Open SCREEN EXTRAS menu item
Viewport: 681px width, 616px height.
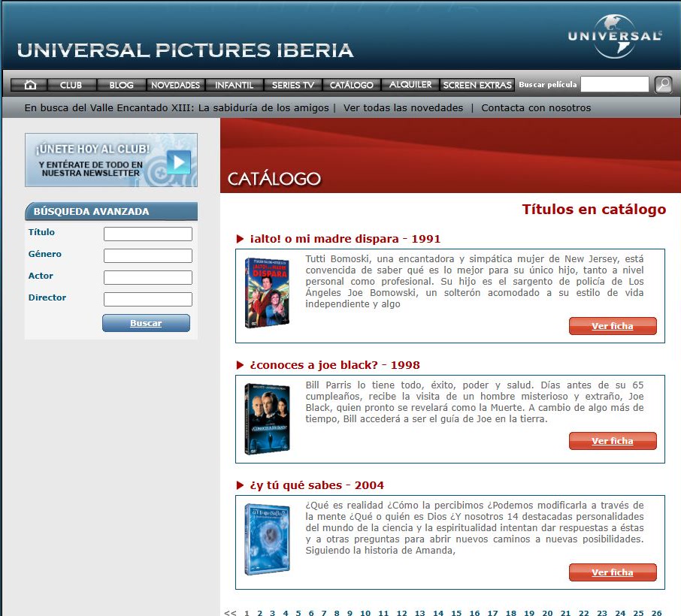click(x=477, y=85)
